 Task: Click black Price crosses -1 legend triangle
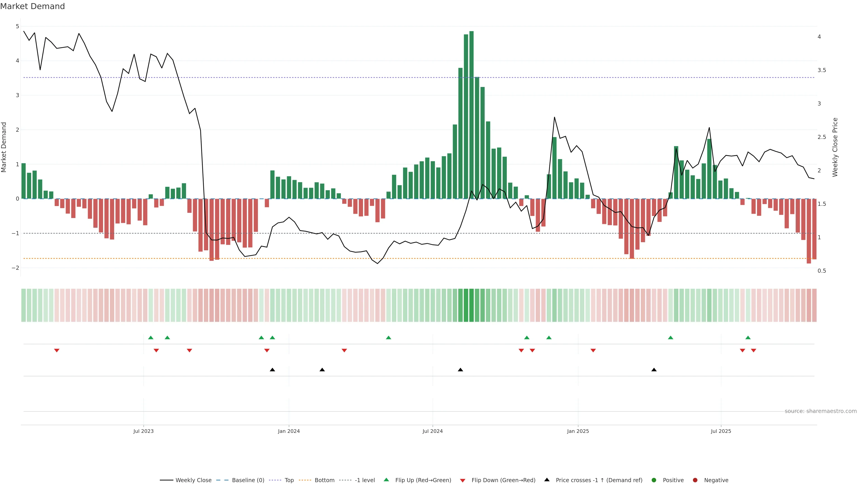click(547, 480)
